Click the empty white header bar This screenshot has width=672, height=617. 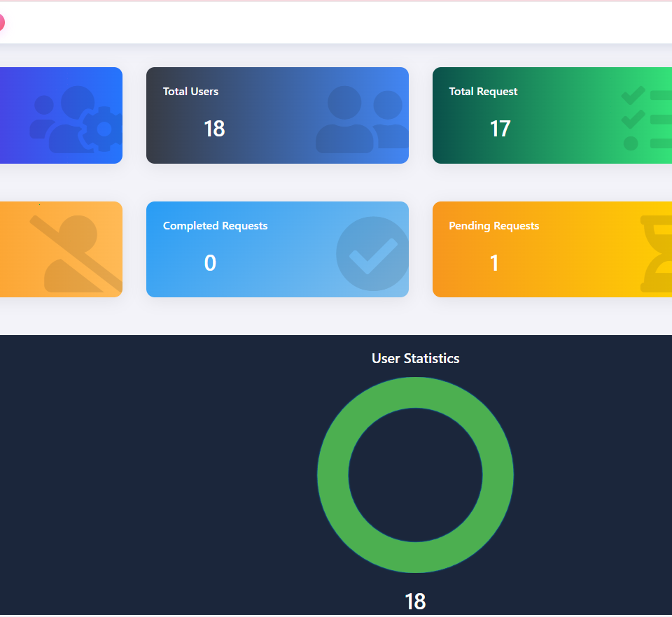coord(336,22)
